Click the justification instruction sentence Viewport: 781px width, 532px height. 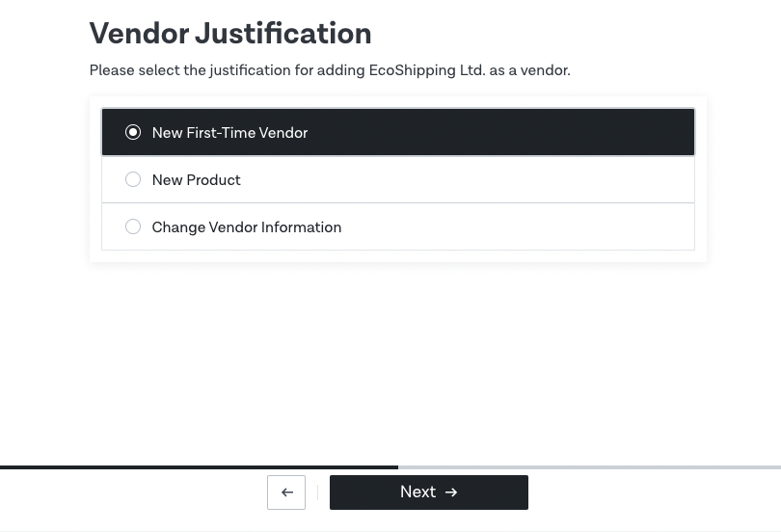pos(329,70)
